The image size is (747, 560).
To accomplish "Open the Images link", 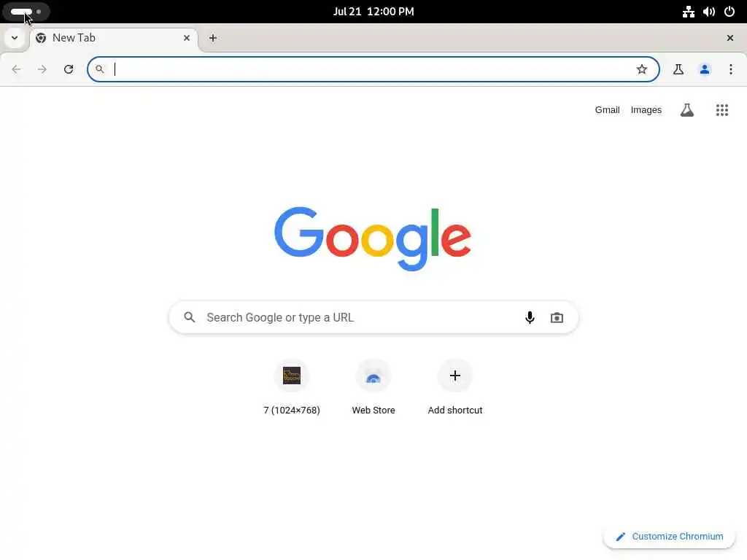I will [x=646, y=110].
